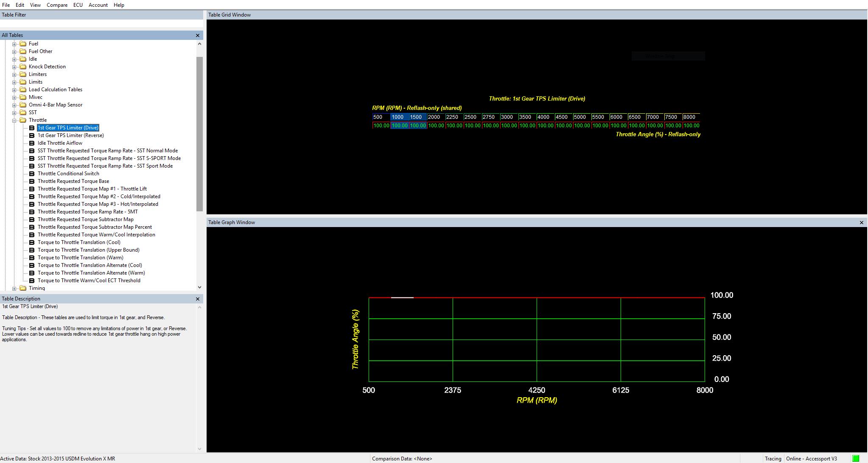This screenshot has width=868, height=463.
Task: Expand the Fuel Other folder
Action: click(x=14, y=51)
